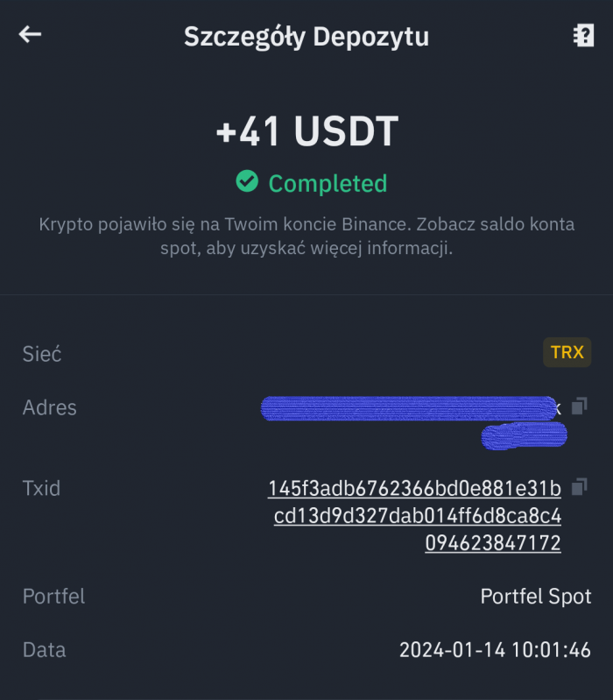Go back using the left arrow
The image size is (613, 700).
point(31,35)
